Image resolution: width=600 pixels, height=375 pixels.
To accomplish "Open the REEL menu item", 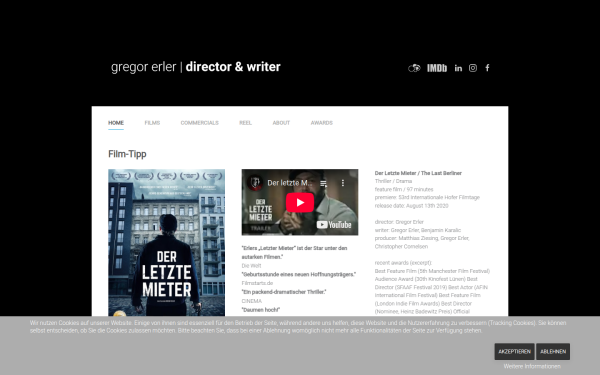I will click(245, 123).
